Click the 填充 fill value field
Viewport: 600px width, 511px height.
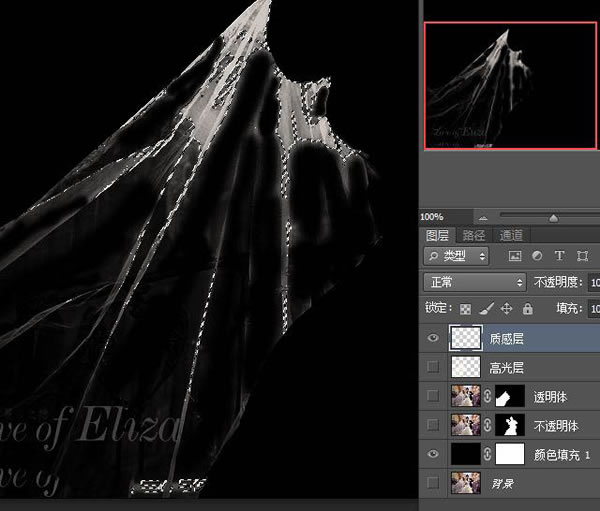(594, 309)
